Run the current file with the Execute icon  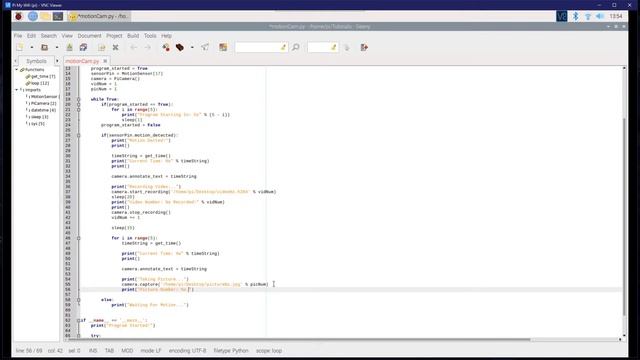click(x=205, y=47)
